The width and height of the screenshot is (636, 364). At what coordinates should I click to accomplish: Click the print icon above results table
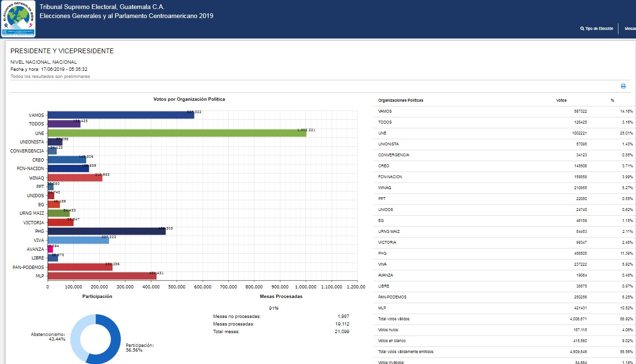(623, 86)
